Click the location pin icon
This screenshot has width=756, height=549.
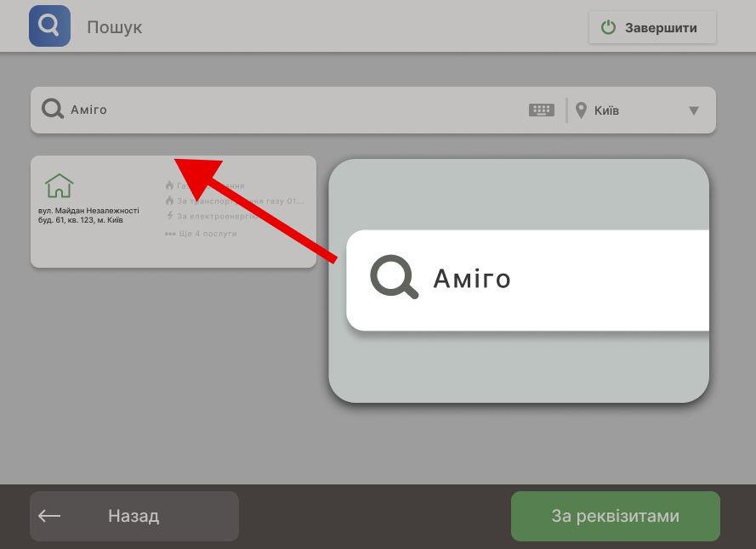[x=582, y=110]
